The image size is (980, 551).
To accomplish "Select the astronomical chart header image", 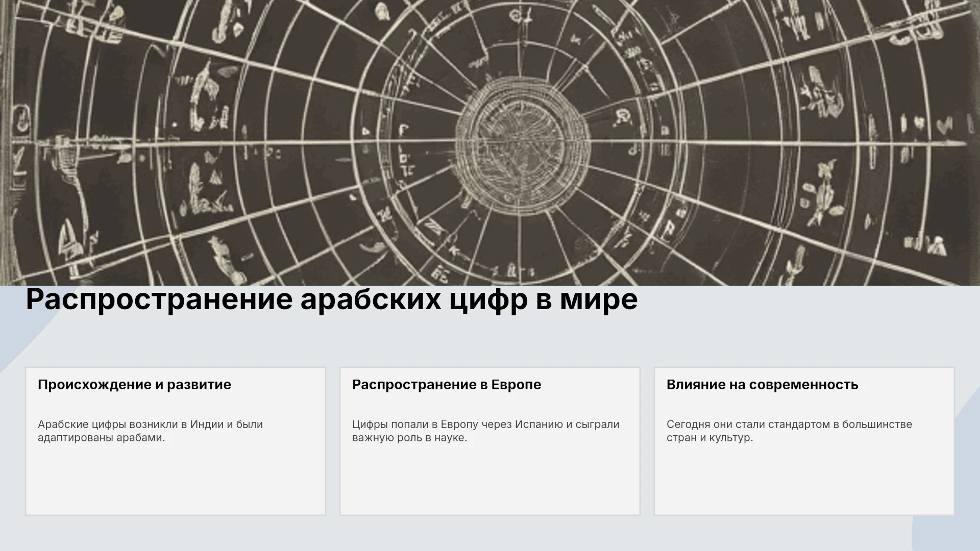I will click(x=490, y=142).
